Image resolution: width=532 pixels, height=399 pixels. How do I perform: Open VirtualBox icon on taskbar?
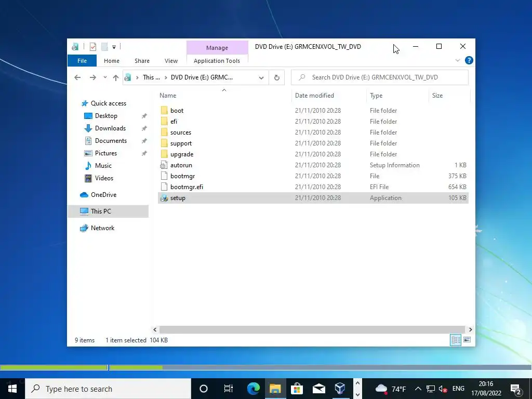340,389
